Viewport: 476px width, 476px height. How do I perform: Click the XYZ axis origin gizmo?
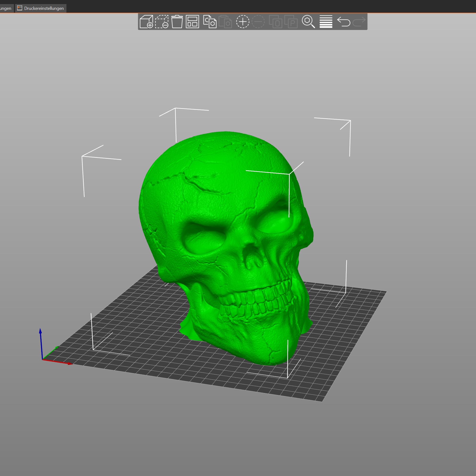43,359
